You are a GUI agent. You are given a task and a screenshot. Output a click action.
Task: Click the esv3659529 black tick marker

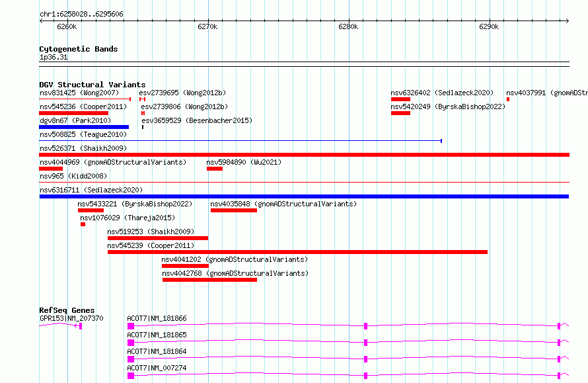143,127
